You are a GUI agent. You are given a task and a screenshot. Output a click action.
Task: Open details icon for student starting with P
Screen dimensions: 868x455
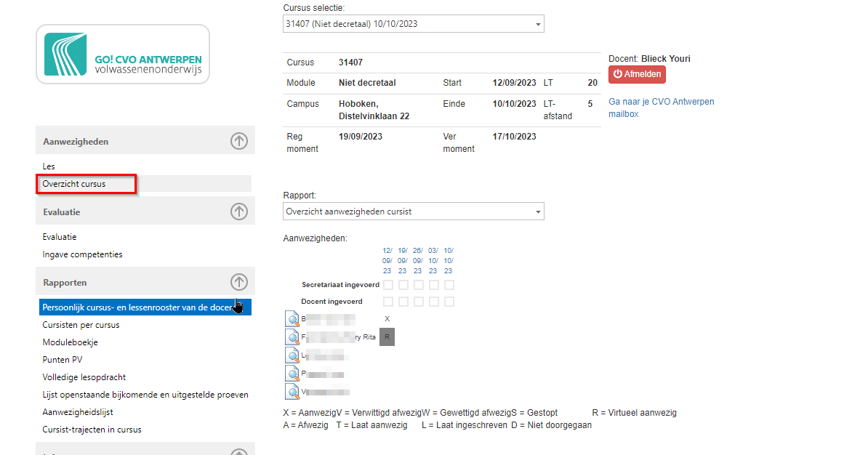click(x=292, y=374)
